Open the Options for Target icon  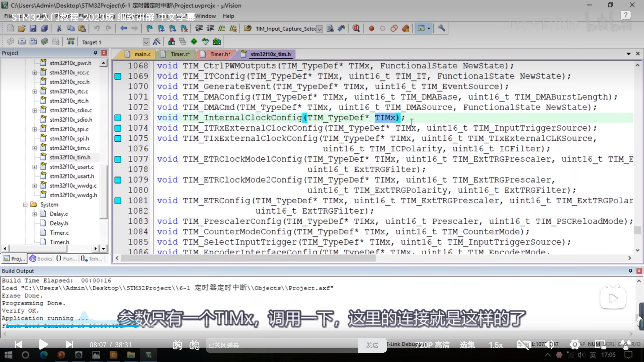tap(157, 41)
